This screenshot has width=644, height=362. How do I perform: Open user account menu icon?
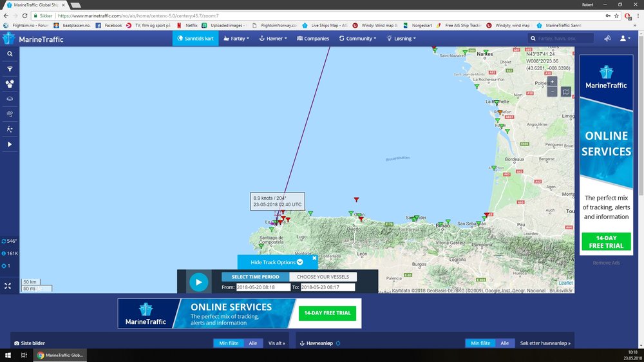coord(625,38)
